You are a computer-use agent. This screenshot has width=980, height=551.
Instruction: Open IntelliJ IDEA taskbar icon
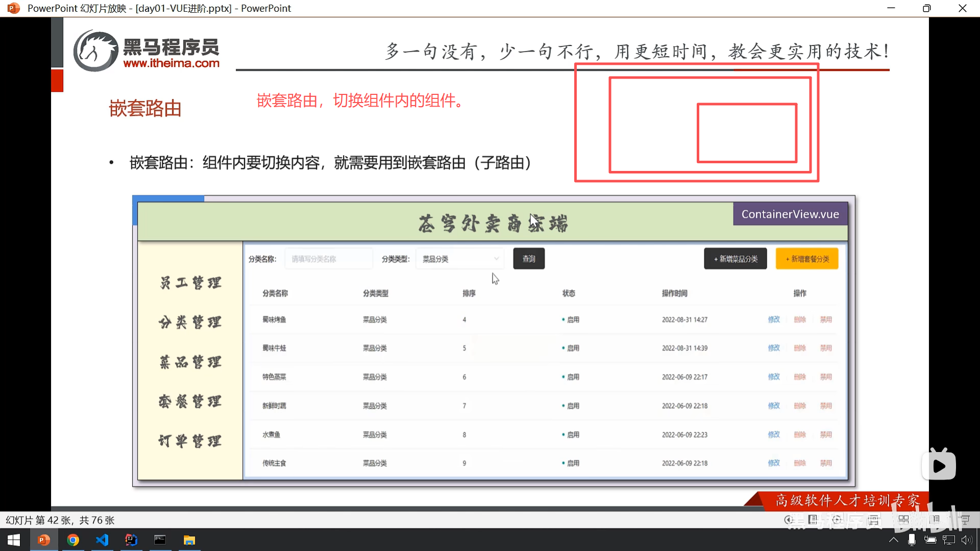coord(131,540)
